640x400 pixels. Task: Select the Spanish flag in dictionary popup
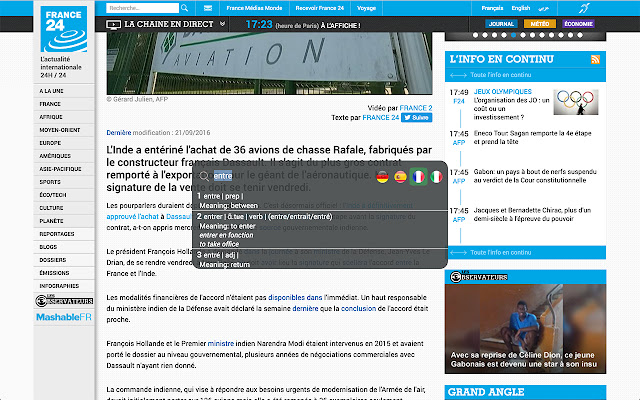pos(400,177)
